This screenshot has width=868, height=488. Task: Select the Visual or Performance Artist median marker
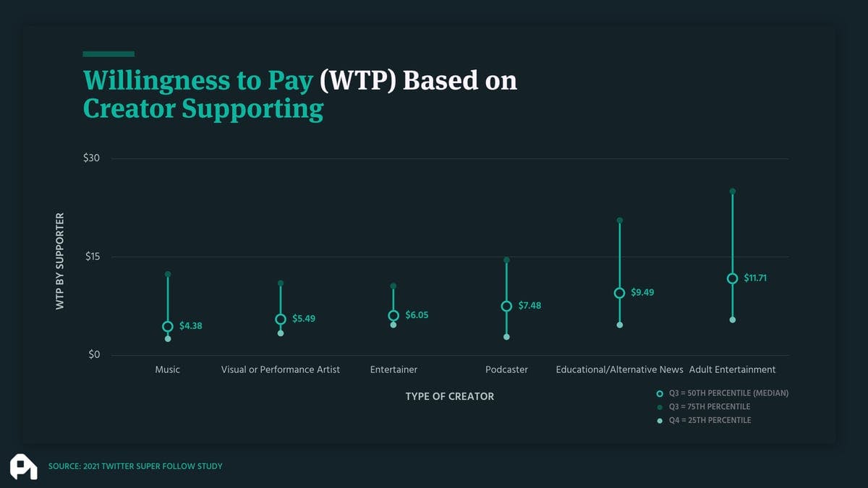click(281, 320)
